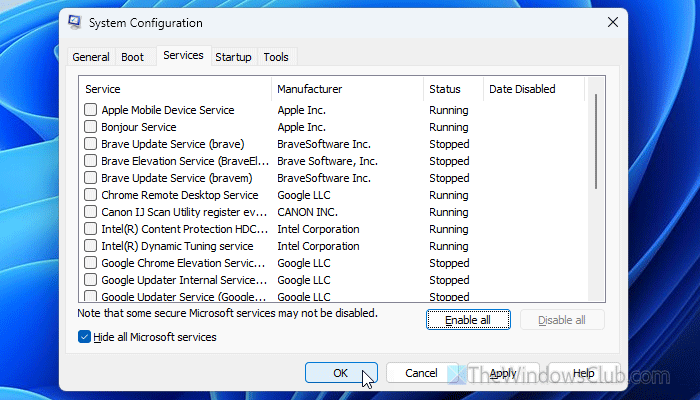700x400 pixels.
Task: Click Google LLC cell for Chrome Remote Desktop
Action: click(304, 195)
